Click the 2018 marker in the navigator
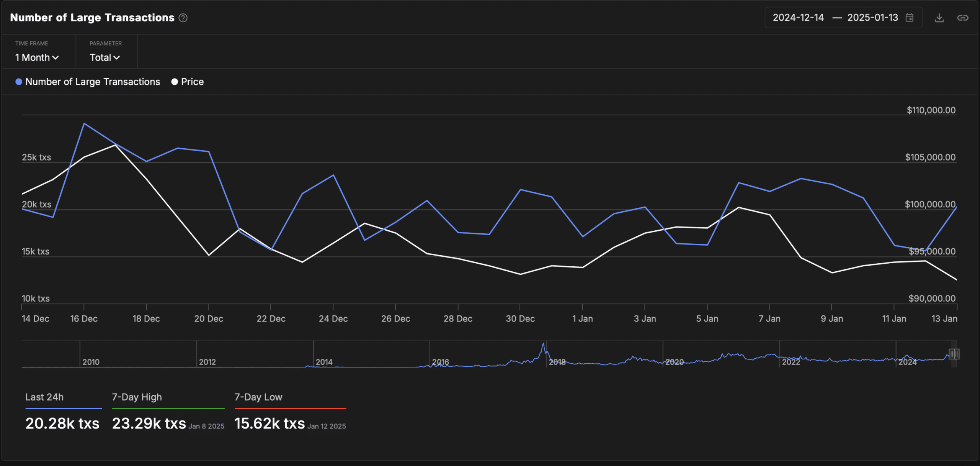Screen dimensions: 980x466 pos(557,362)
